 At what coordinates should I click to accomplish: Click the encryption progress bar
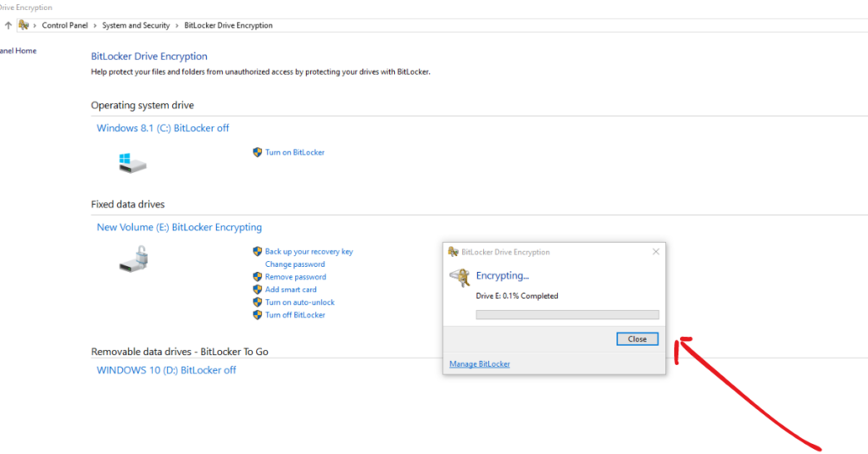click(x=567, y=314)
